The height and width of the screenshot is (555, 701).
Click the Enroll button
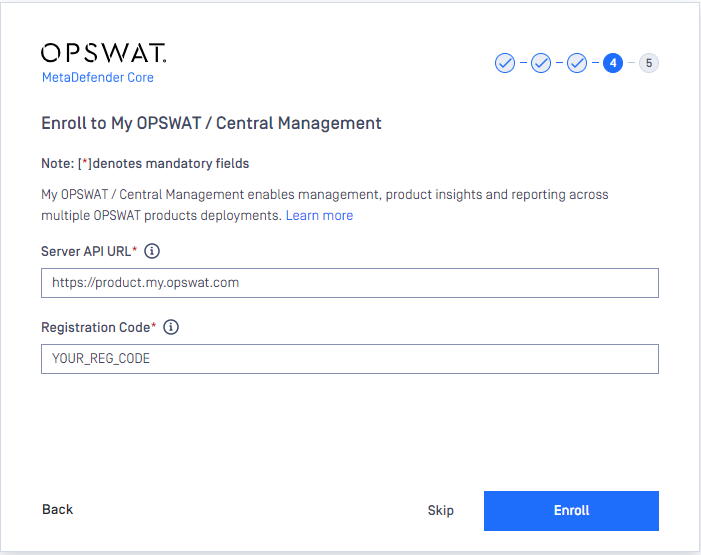(571, 511)
